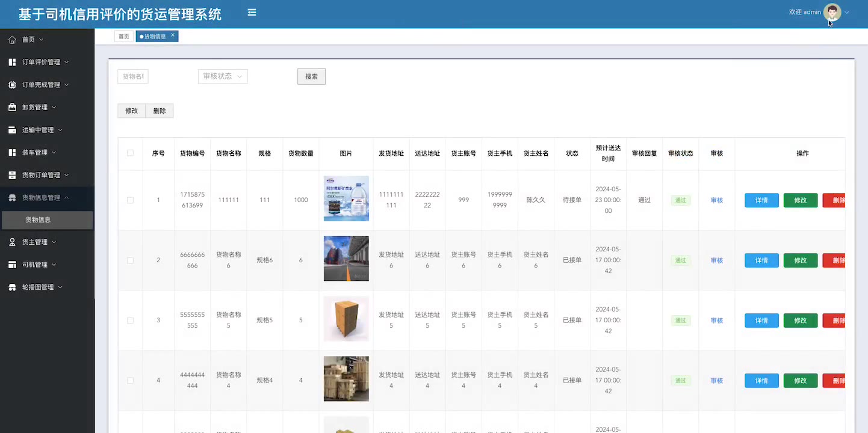Open the 审核状态 filter dropdown

coord(223,76)
